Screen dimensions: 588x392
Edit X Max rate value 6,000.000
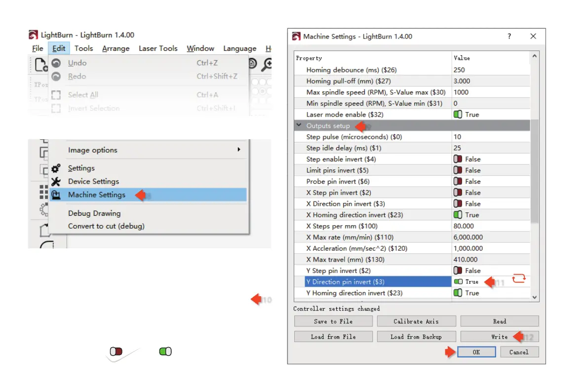[x=491, y=237]
